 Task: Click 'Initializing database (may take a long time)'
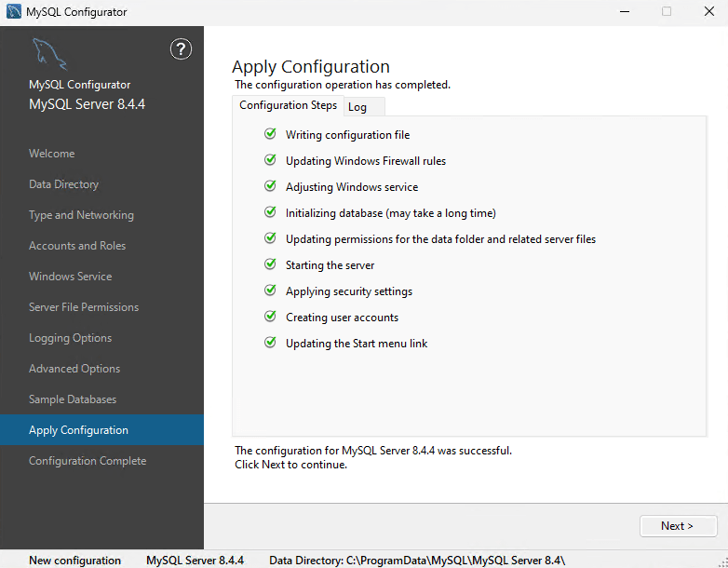tap(391, 213)
